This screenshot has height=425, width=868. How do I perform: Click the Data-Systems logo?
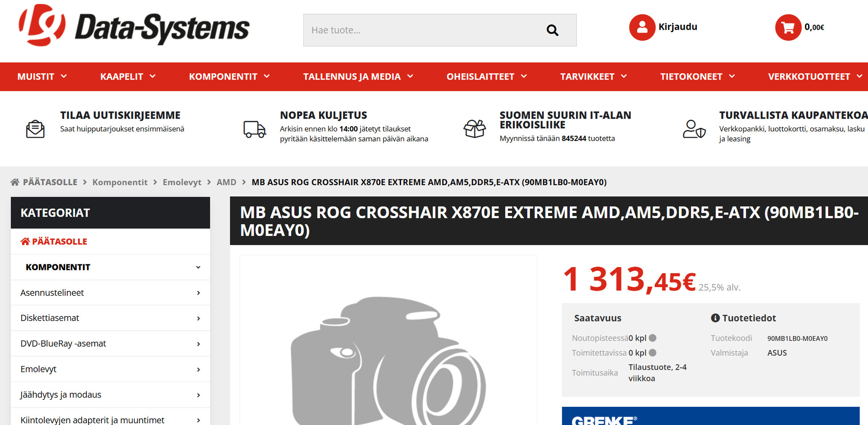[134, 26]
